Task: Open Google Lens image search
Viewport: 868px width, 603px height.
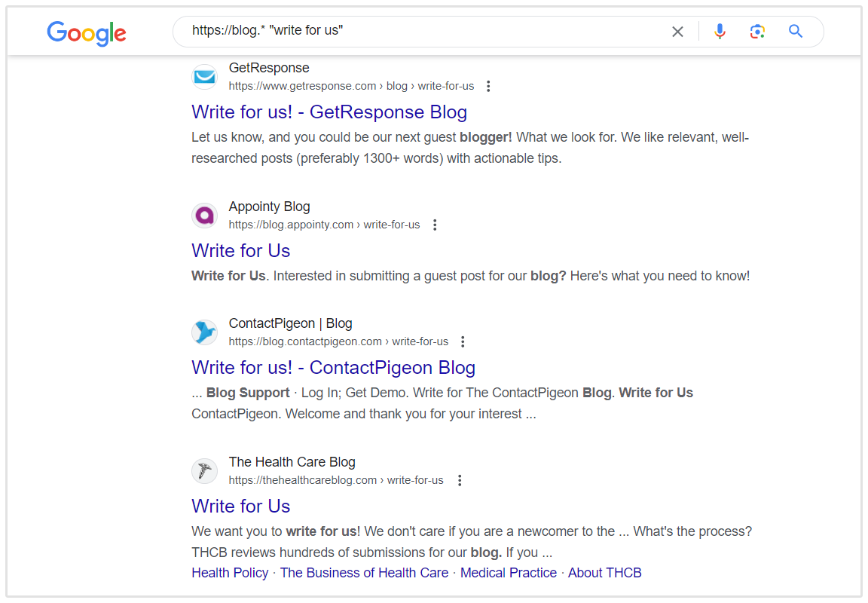Action: 757,32
